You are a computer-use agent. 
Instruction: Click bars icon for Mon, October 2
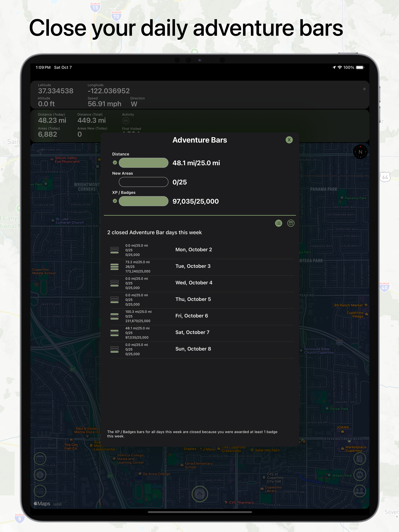[x=114, y=250]
